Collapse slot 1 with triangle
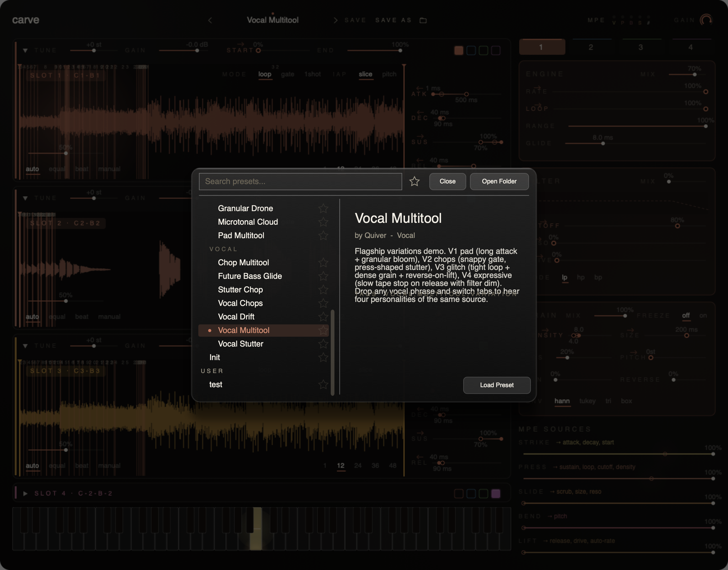Image resolution: width=728 pixels, height=570 pixels. tap(25, 50)
